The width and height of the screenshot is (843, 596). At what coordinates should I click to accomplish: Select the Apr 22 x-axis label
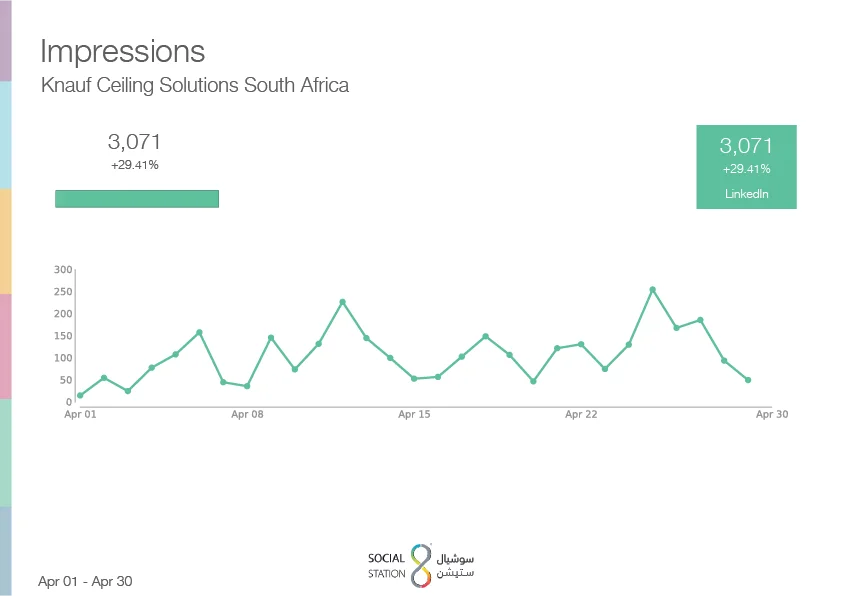click(581, 414)
